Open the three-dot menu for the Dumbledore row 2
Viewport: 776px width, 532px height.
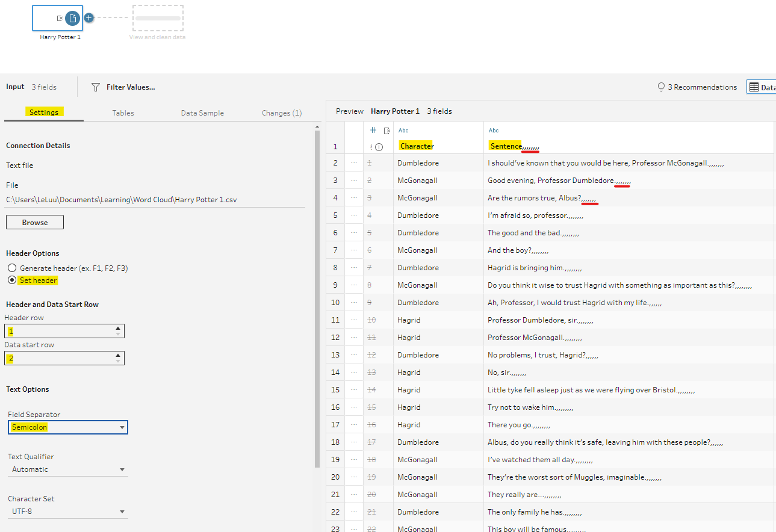tap(354, 163)
